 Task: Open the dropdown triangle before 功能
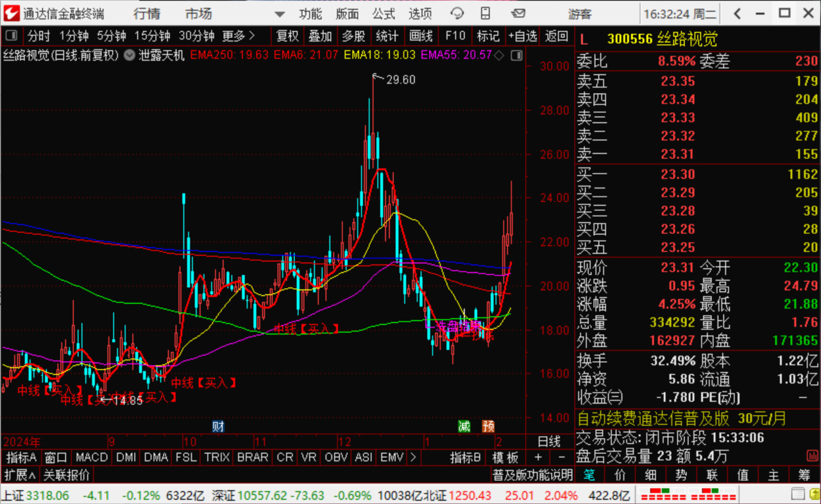point(279,14)
